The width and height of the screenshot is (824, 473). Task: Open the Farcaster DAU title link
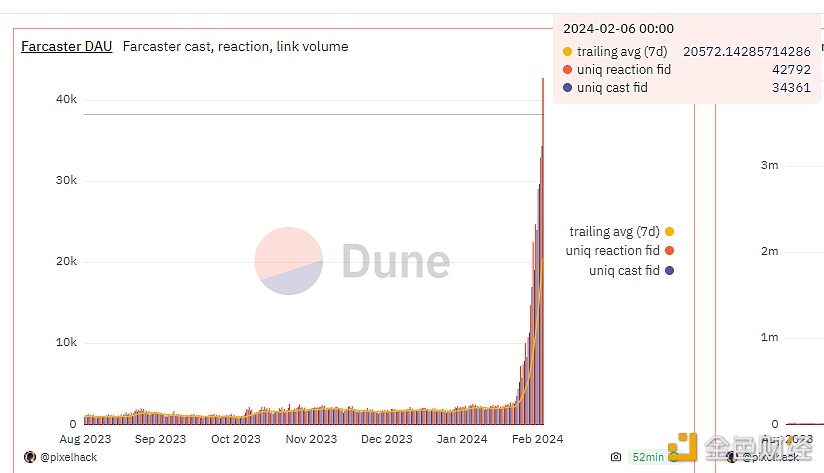point(67,46)
